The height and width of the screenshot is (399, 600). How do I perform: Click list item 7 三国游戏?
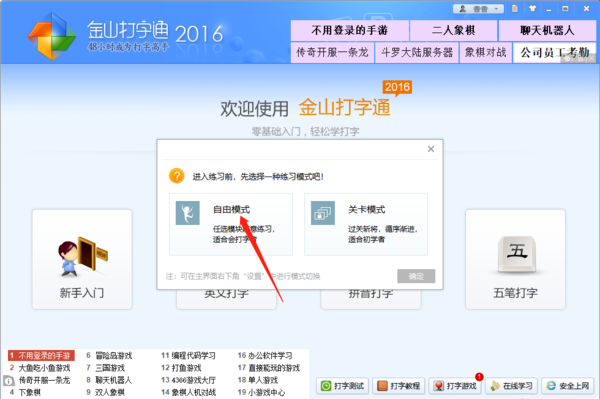pos(106,368)
